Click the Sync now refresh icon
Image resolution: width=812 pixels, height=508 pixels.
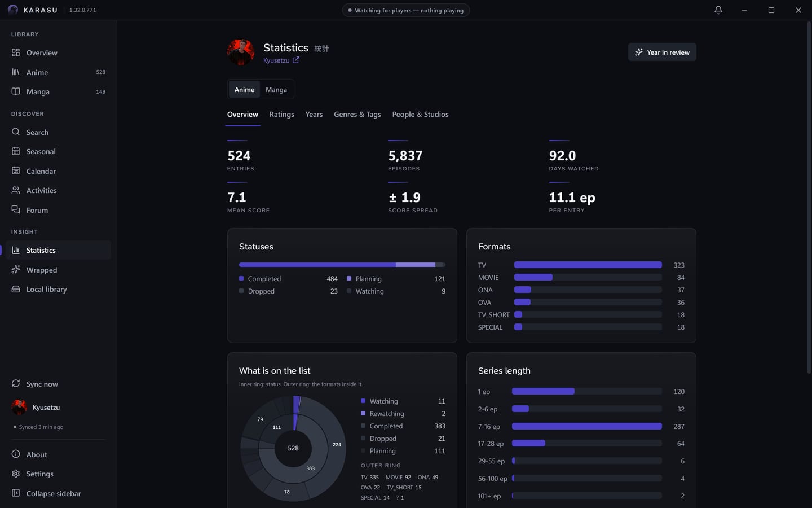point(16,384)
